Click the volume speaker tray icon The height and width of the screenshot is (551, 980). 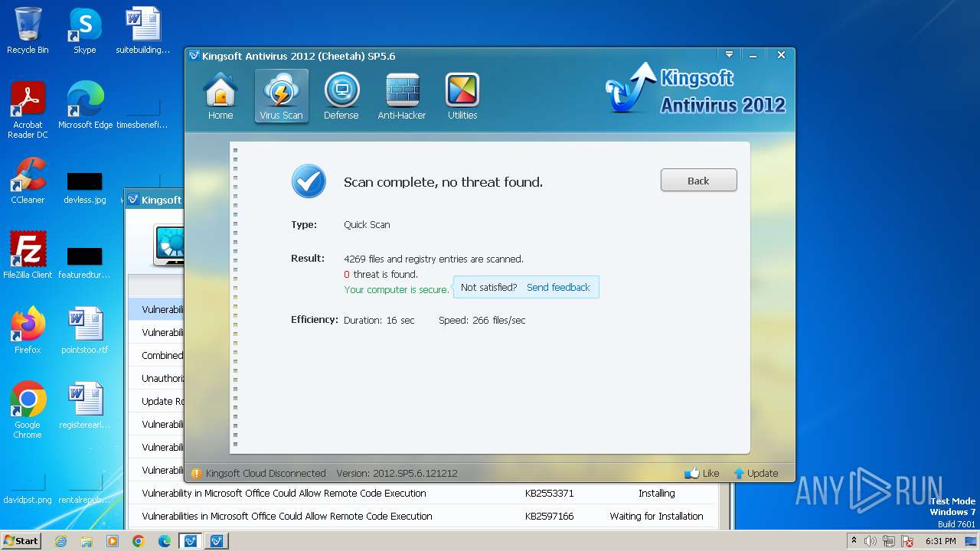(871, 541)
